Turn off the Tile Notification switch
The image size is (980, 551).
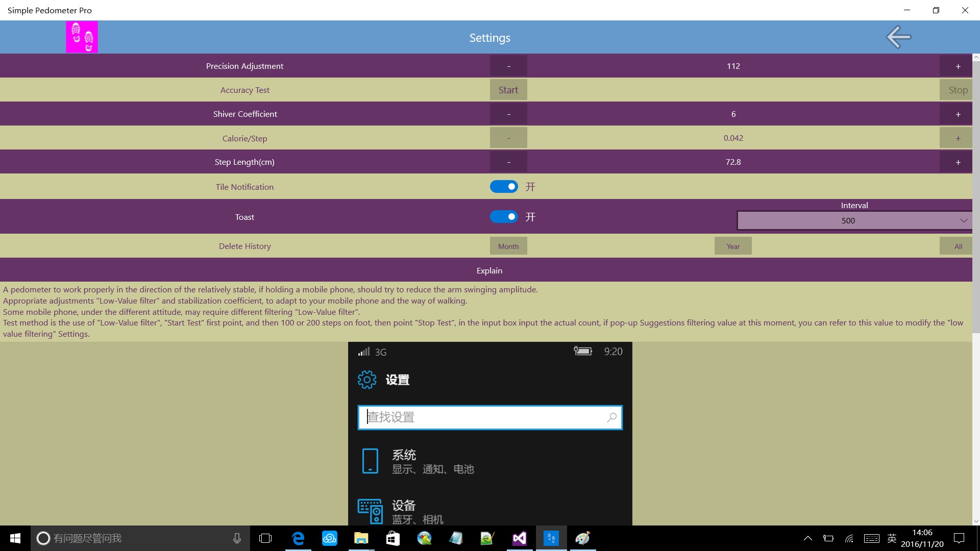point(504,187)
